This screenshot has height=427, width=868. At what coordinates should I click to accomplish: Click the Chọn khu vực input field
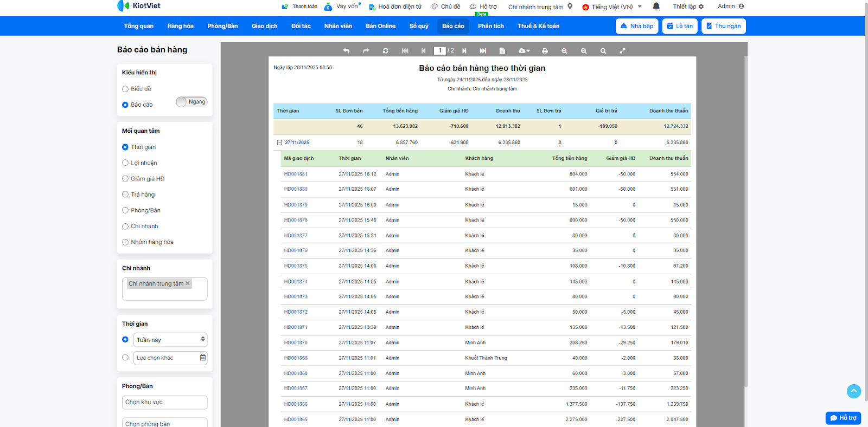tap(164, 402)
